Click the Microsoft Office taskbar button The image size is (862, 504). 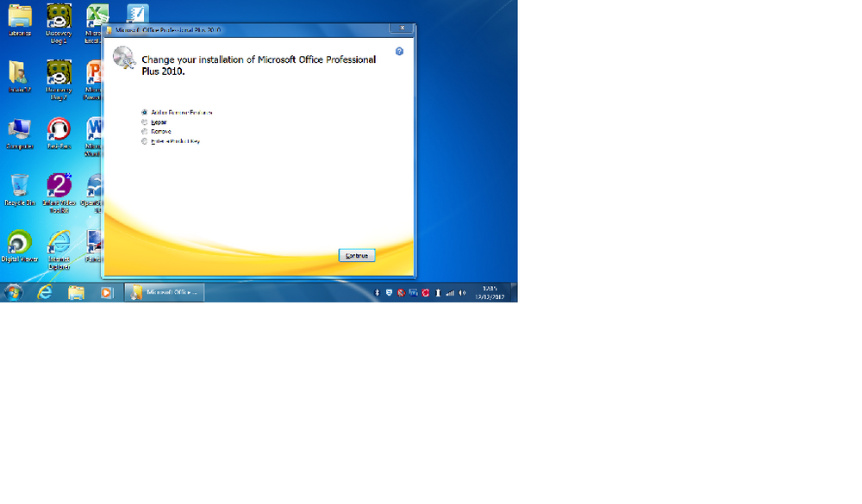tap(165, 292)
